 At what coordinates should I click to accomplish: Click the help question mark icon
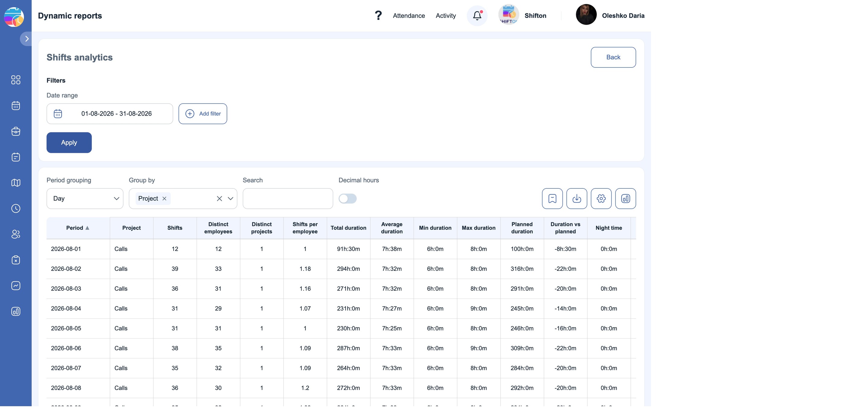[x=378, y=15]
